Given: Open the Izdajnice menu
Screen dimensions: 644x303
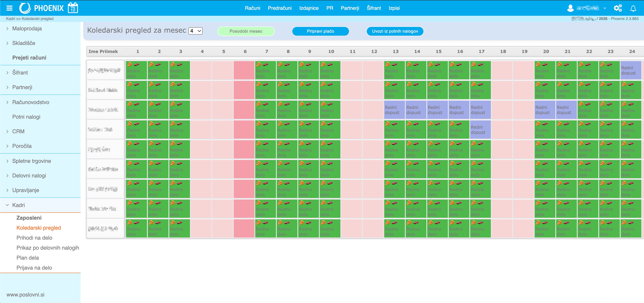Looking at the screenshot, I should 309,8.
